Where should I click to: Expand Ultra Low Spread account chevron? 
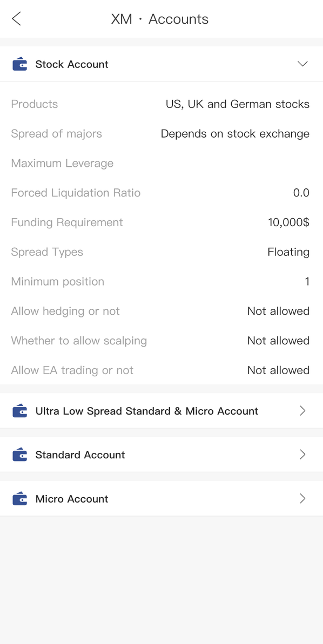coord(303,411)
